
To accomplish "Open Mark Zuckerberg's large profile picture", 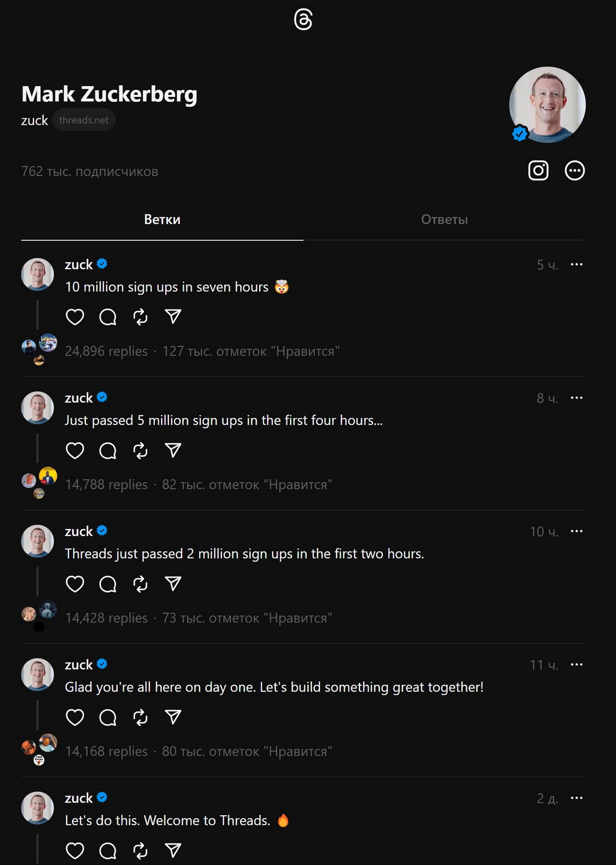I will tap(547, 105).
